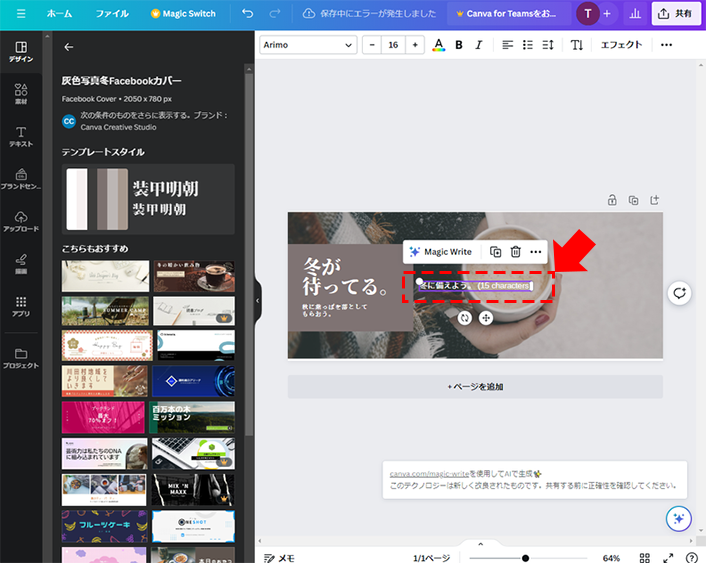Collapse the side panel with the handle
Image resolution: width=706 pixels, height=563 pixels.
[258, 300]
